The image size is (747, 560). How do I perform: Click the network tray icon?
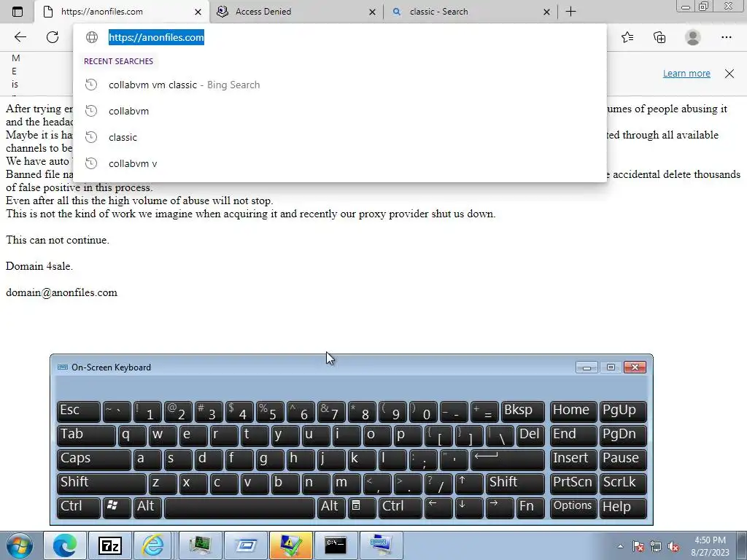(656, 547)
